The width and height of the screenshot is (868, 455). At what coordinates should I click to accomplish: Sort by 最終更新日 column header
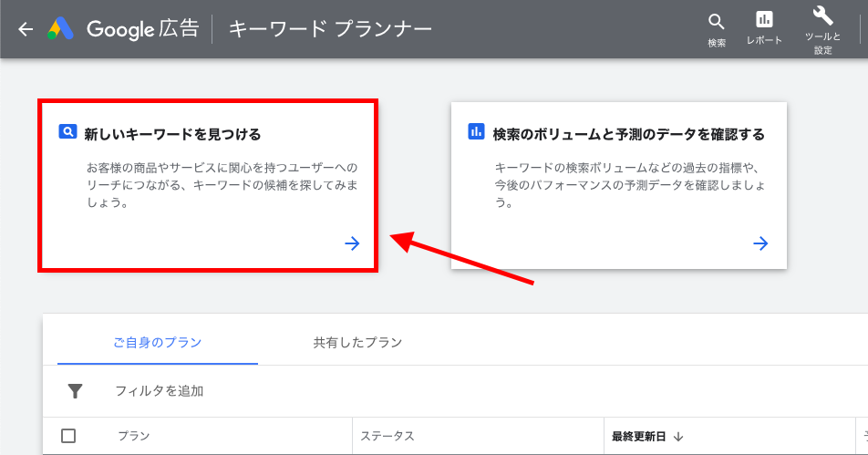(x=639, y=437)
